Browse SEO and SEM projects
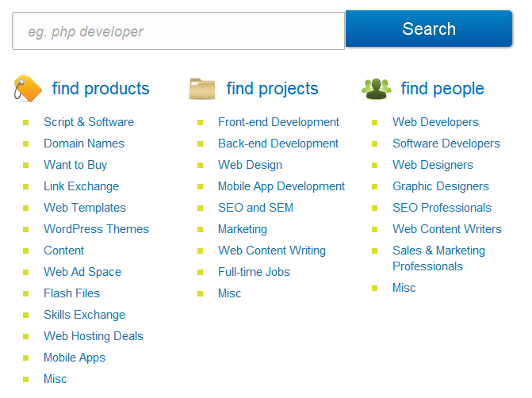532x398 pixels. point(255,208)
